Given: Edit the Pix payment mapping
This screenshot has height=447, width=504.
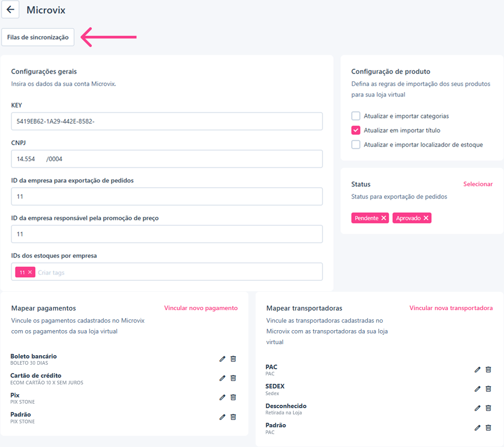Looking at the screenshot, I should point(222,397).
